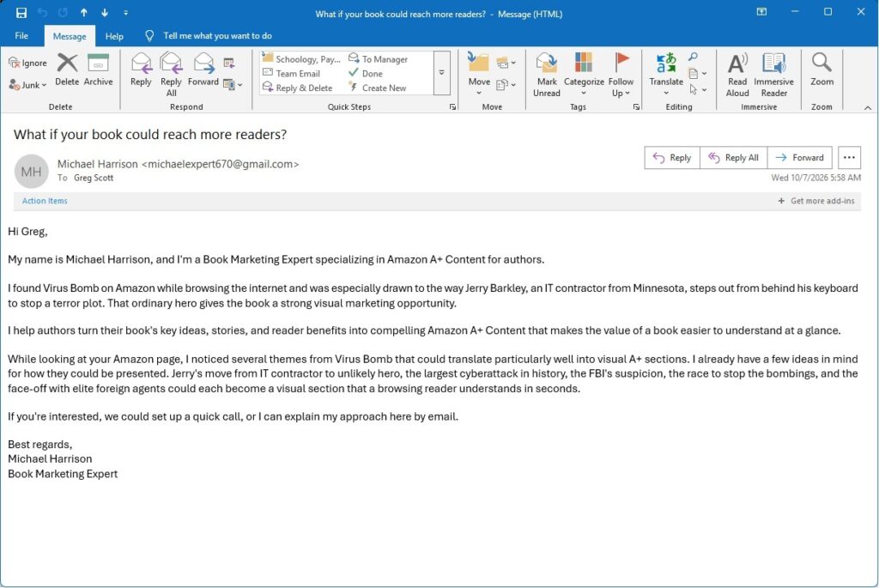This screenshot has width=879, height=588.
Task: Collapse the ribbon with chevron
Action: click(868, 107)
